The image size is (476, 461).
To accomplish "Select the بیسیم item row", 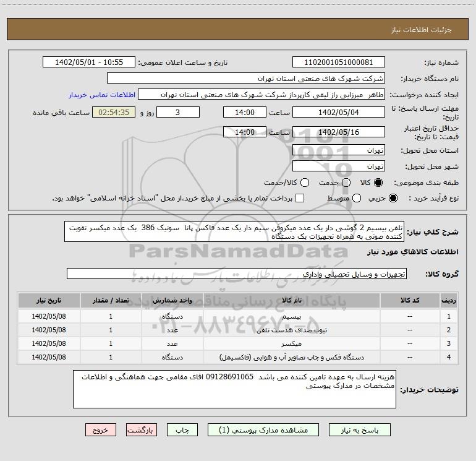I will pyautogui.click(x=238, y=316).
